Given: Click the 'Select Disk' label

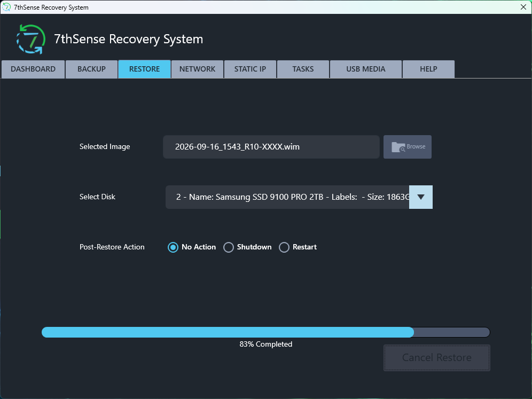Looking at the screenshot, I should point(97,197).
